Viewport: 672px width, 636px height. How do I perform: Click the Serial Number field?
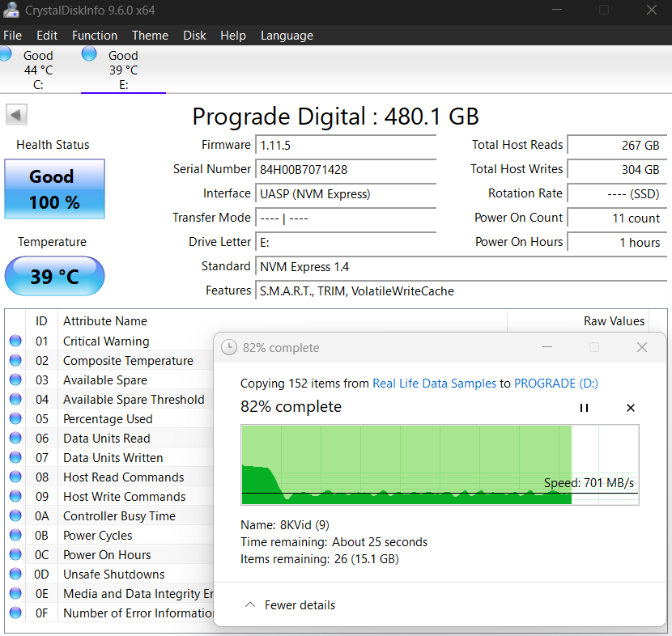click(346, 170)
